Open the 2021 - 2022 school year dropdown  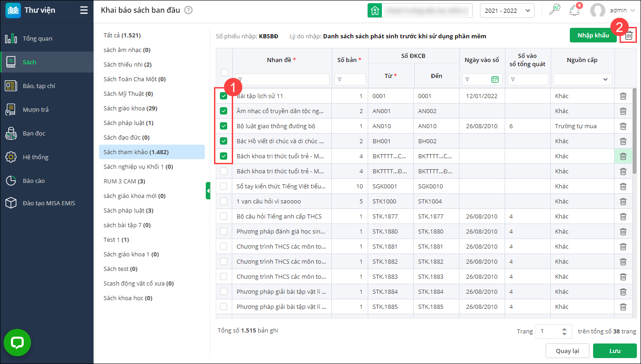pyautogui.click(x=507, y=10)
